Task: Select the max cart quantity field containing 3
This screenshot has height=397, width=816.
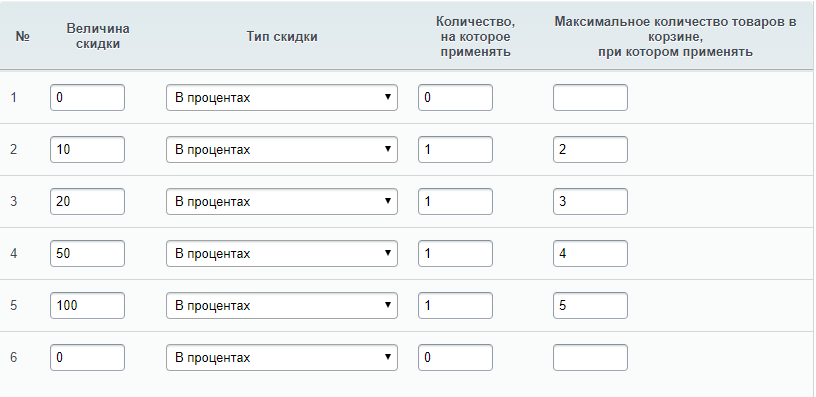Action: pos(590,202)
